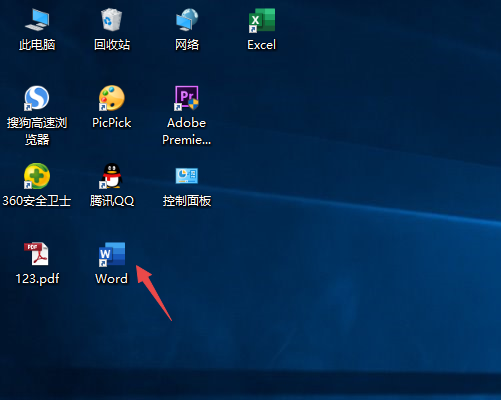Click the "此电脑" label text

37,45
